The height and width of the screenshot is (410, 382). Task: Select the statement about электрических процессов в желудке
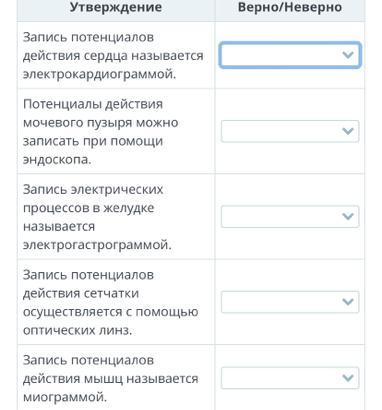tap(97, 217)
